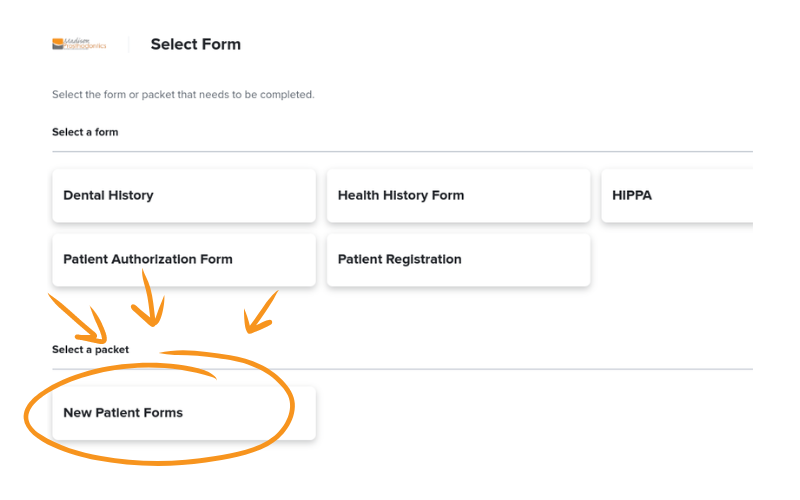Click the divider line under Select a packet
The height and width of the screenshot is (500, 800).
point(402,369)
